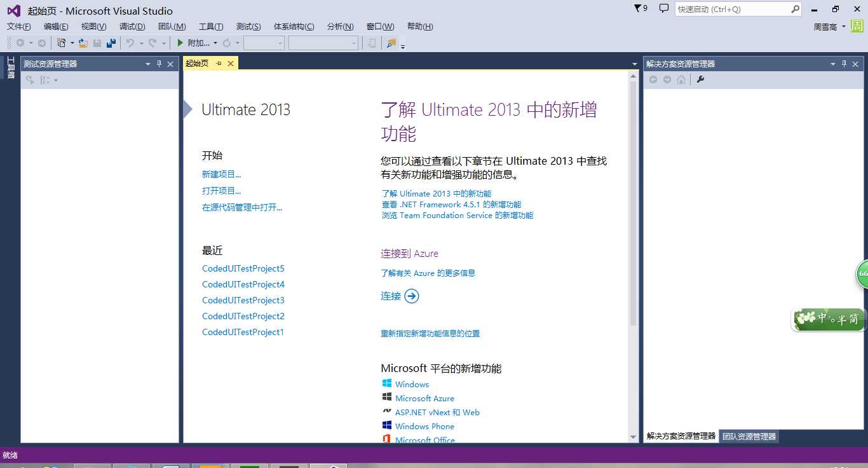Image resolution: width=868 pixels, height=468 pixels.
Task: Open the 测试(S) menu
Action: 248,27
